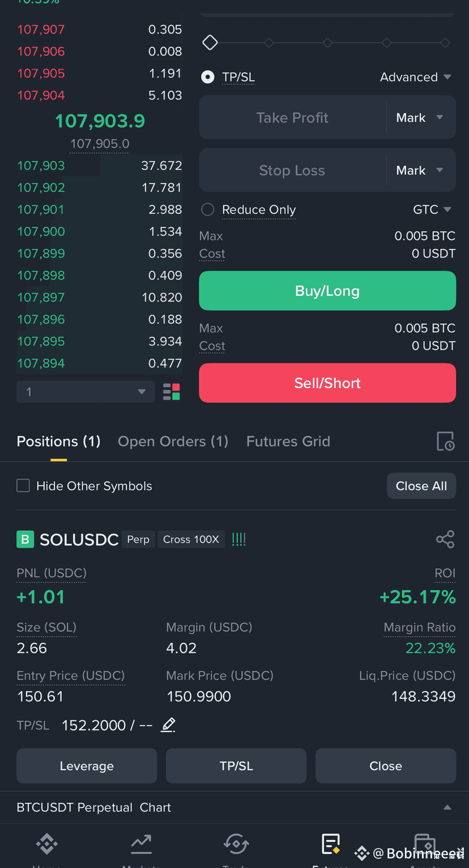
Task: Tap the Close All button
Action: (421, 486)
